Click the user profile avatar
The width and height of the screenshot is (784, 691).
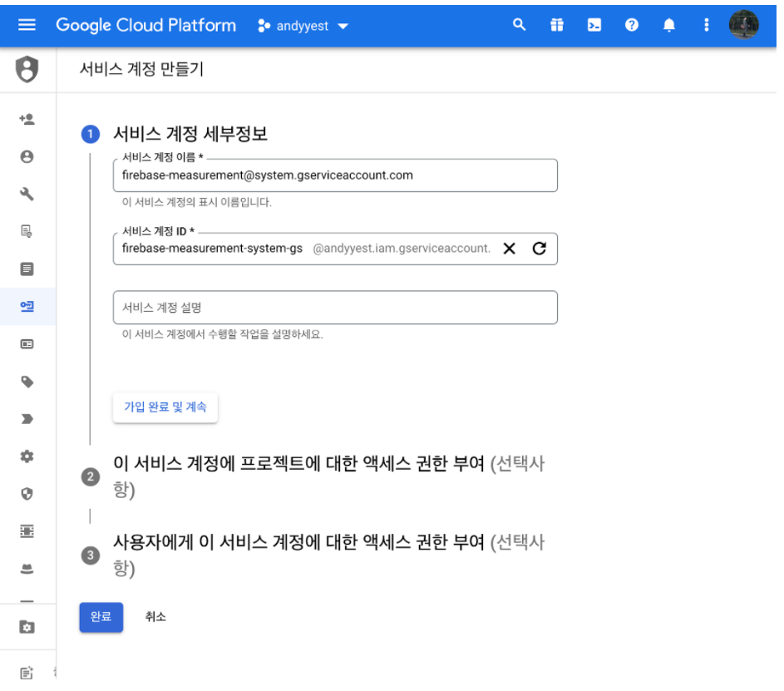743,24
